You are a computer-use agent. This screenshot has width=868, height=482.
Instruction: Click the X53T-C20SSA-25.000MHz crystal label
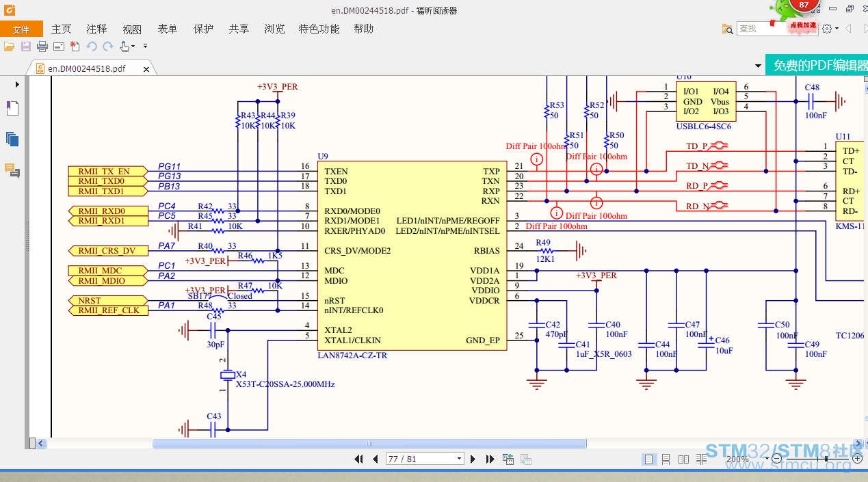pos(285,384)
